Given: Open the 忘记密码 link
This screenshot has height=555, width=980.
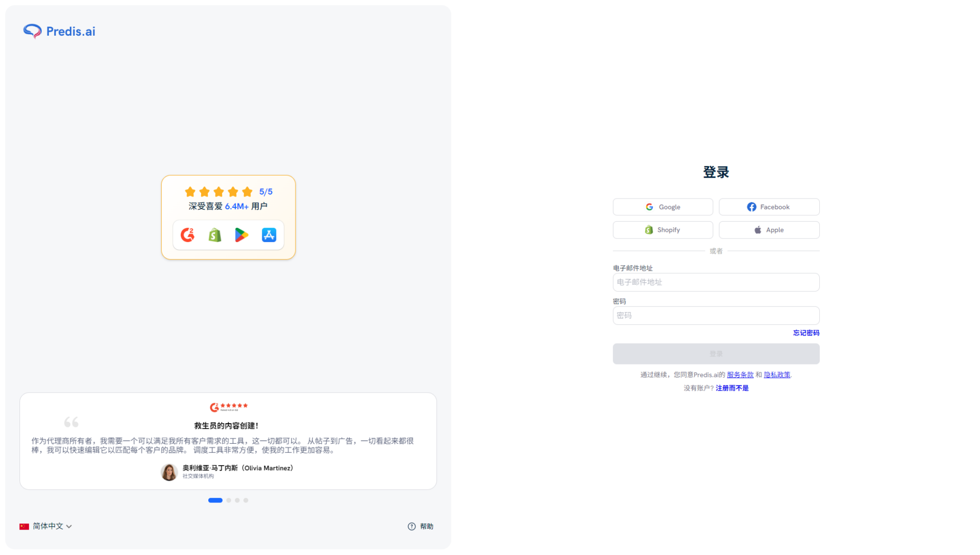Looking at the screenshot, I should [806, 332].
